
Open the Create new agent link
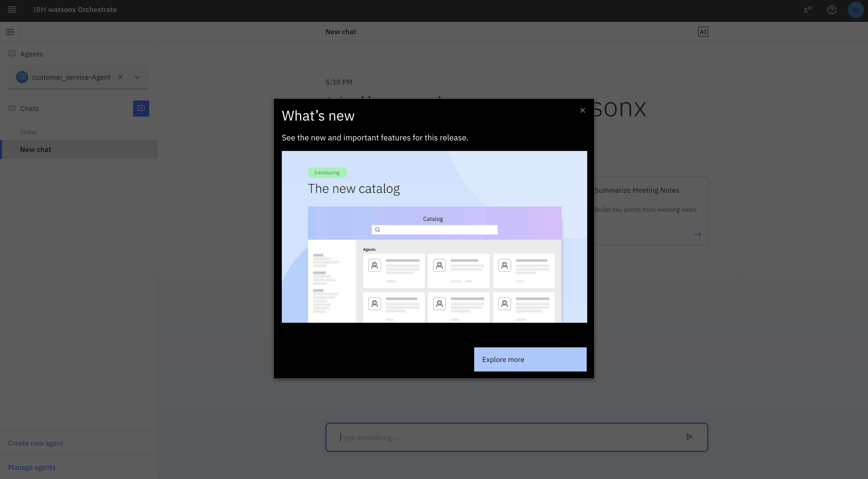coord(35,443)
